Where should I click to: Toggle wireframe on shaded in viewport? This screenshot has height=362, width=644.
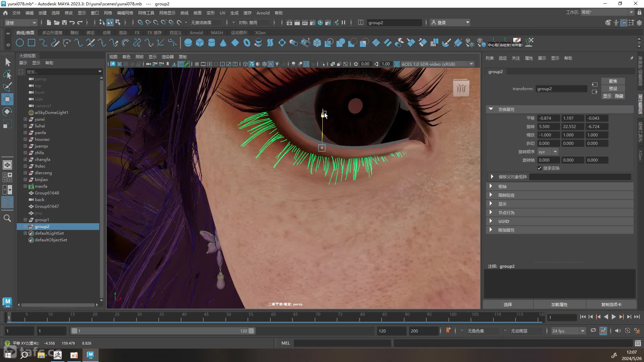(x=264, y=64)
